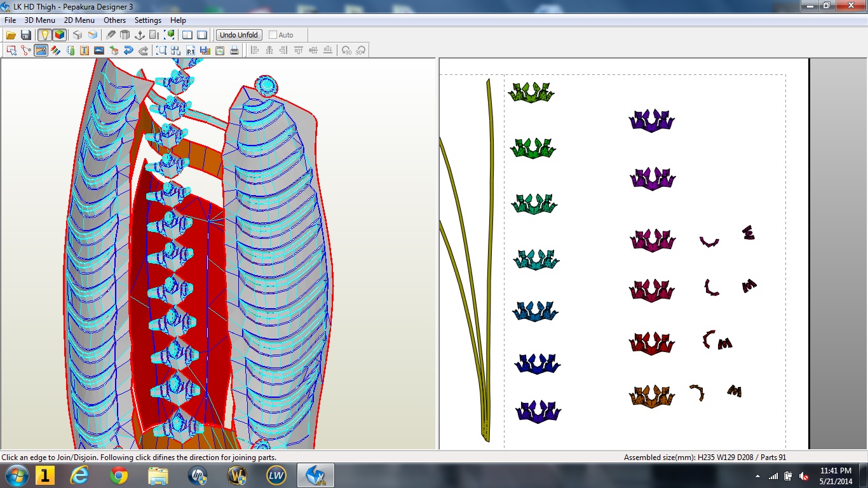Click the gray cylinder icon in toolbar
The height and width of the screenshot is (488, 868).
point(125,35)
